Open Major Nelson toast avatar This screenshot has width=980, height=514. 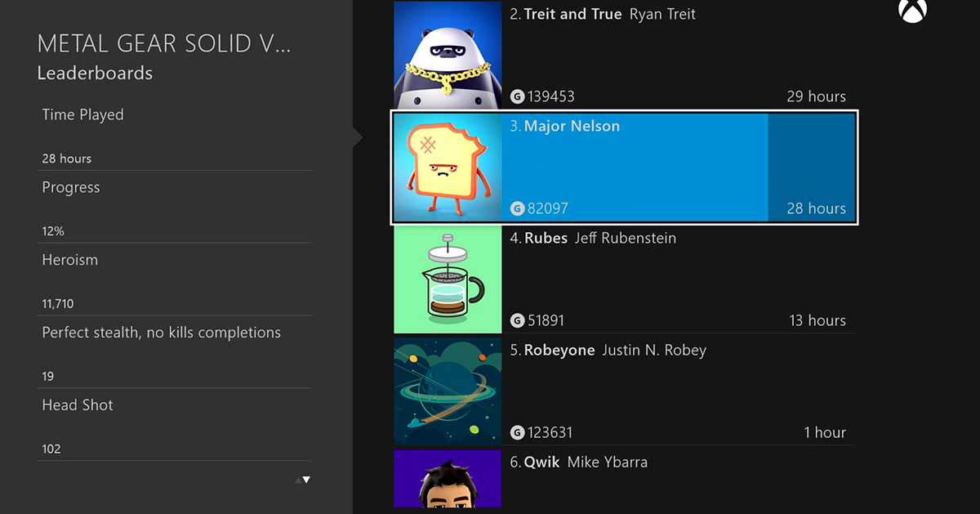(448, 167)
